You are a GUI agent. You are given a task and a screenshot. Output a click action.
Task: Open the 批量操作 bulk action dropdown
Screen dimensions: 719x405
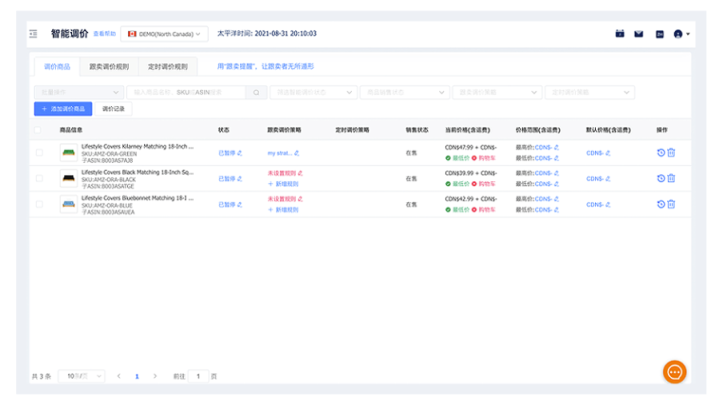(78, 92)
